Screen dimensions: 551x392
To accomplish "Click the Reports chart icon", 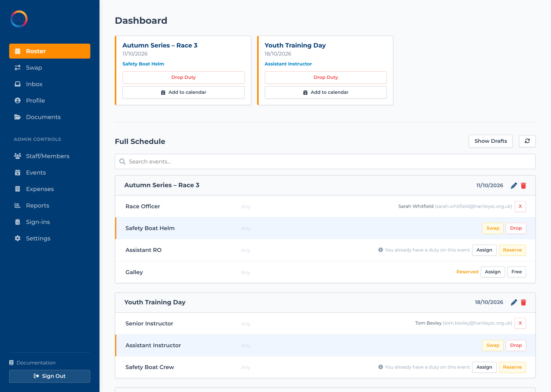I will click(18, 206).
